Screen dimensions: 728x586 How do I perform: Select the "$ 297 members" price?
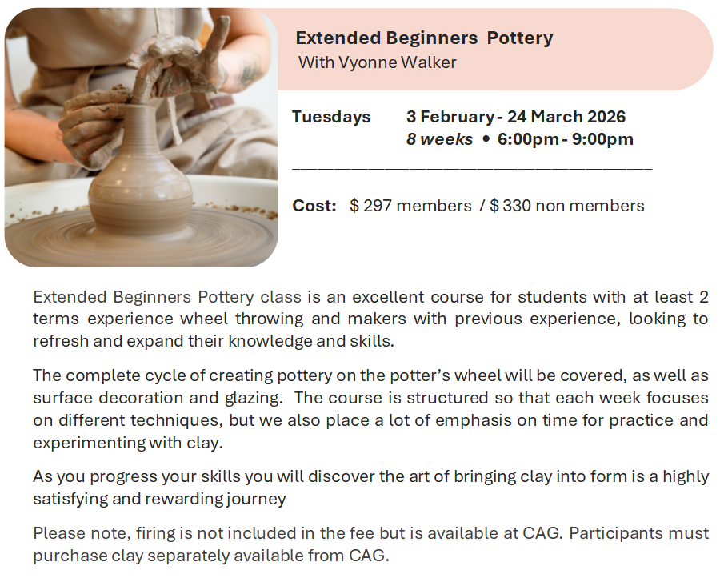[410, 206]
